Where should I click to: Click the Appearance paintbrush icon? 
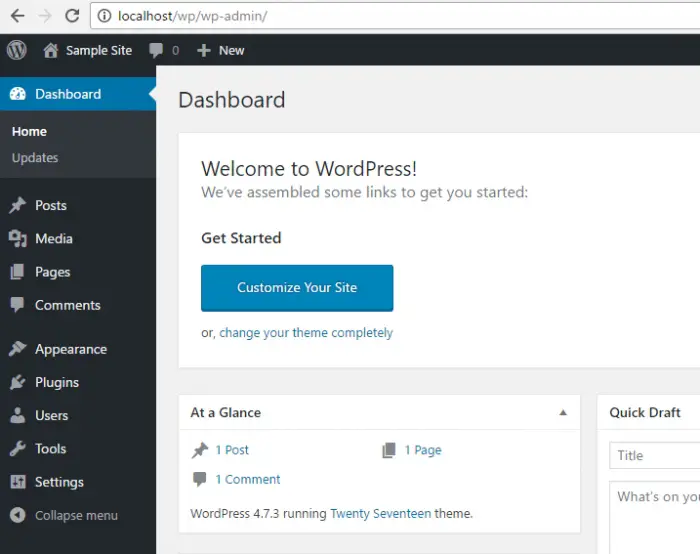pyautogui.click(x=18, y=349)
